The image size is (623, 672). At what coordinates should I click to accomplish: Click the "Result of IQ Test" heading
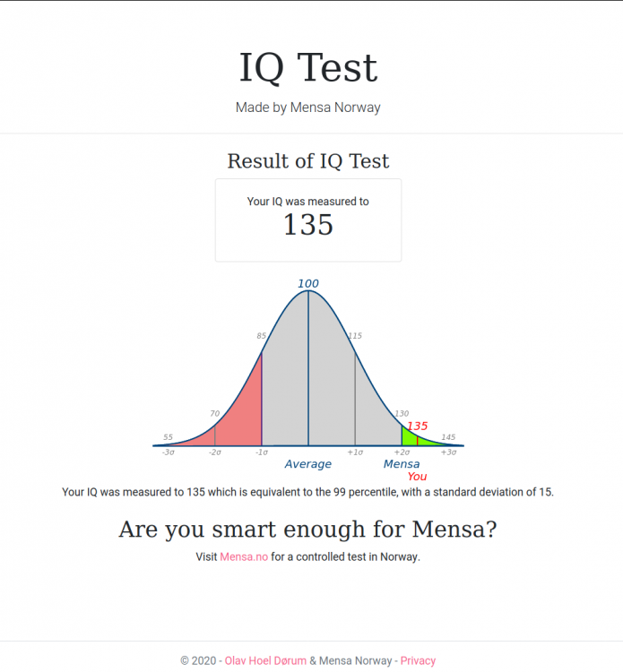308,161
